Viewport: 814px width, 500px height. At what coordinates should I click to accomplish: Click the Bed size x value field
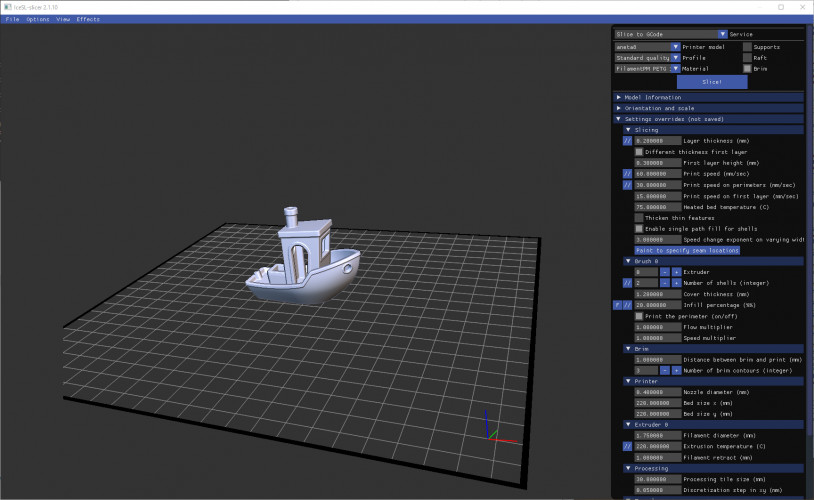click(658, 403)
